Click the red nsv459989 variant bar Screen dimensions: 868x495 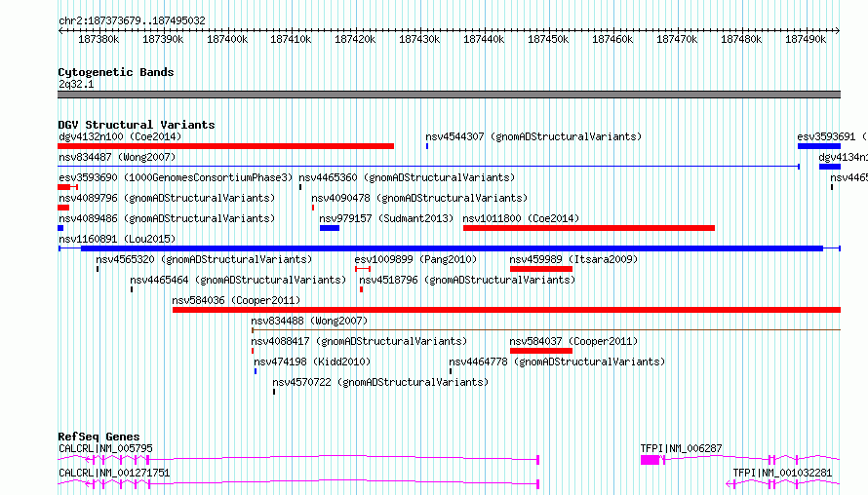(x=541, y=269)
